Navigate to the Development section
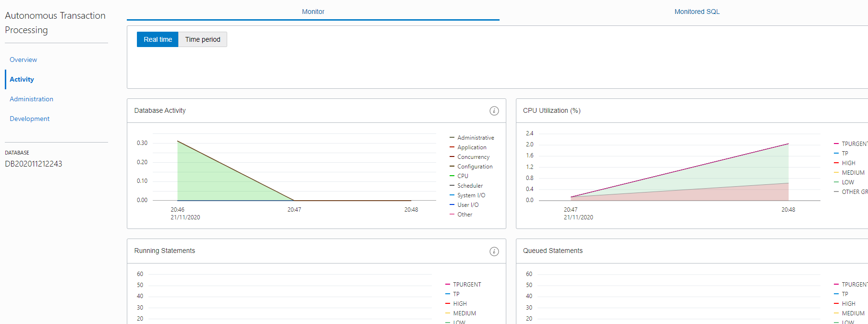868x324 pixels. click(x=29, y=119)
